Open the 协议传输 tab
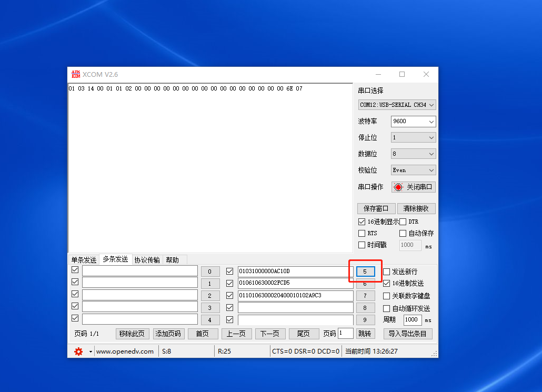 (147, 260)
